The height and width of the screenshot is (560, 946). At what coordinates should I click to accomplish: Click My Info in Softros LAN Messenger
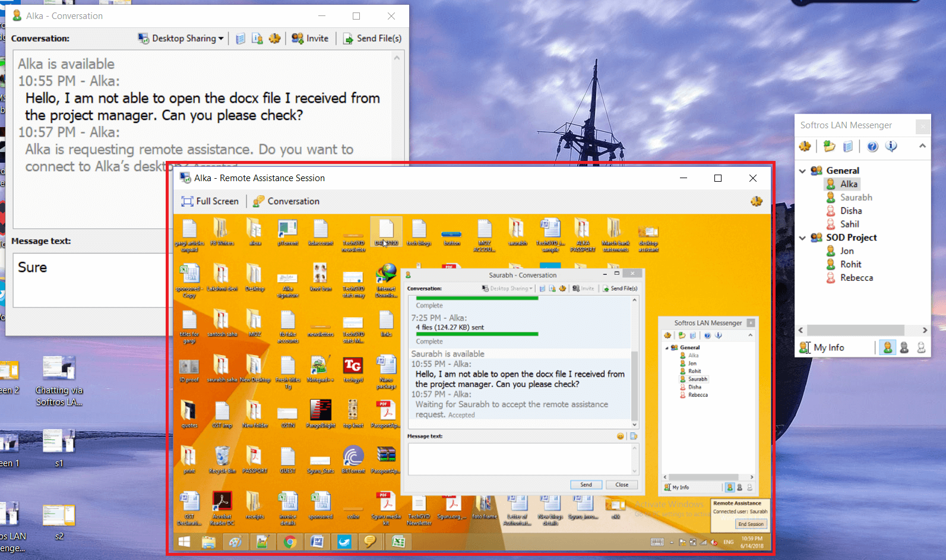click(822, 347)
